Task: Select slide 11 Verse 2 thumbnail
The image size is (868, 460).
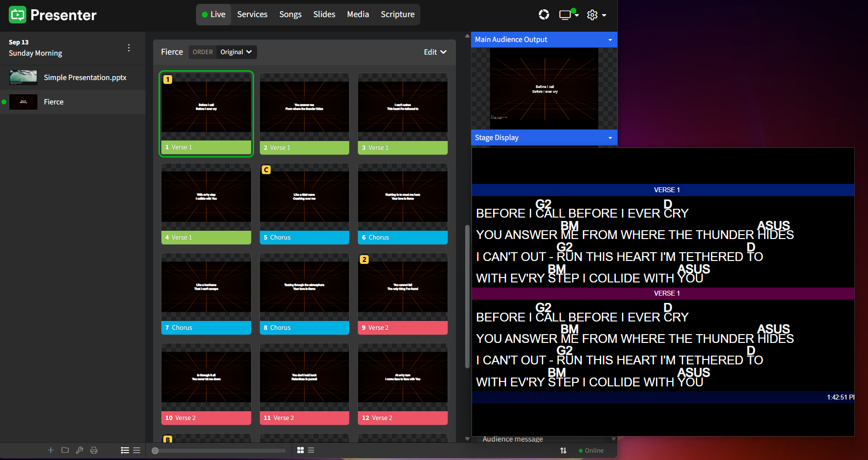Action: point(304,384)
